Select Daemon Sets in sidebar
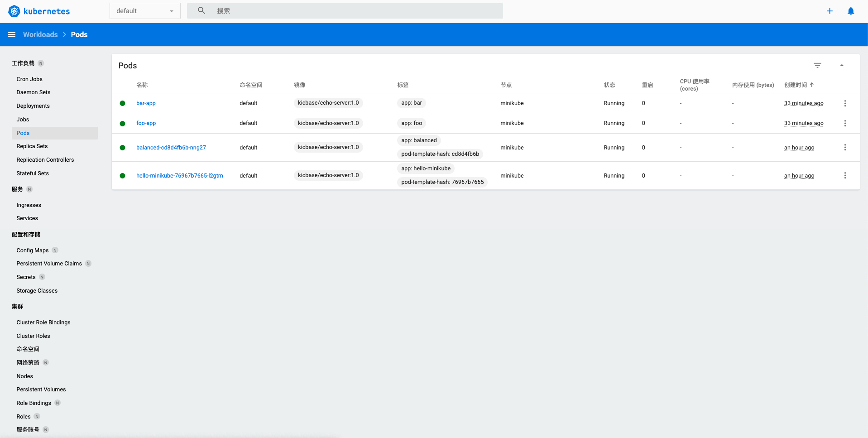 coord(34,92)
